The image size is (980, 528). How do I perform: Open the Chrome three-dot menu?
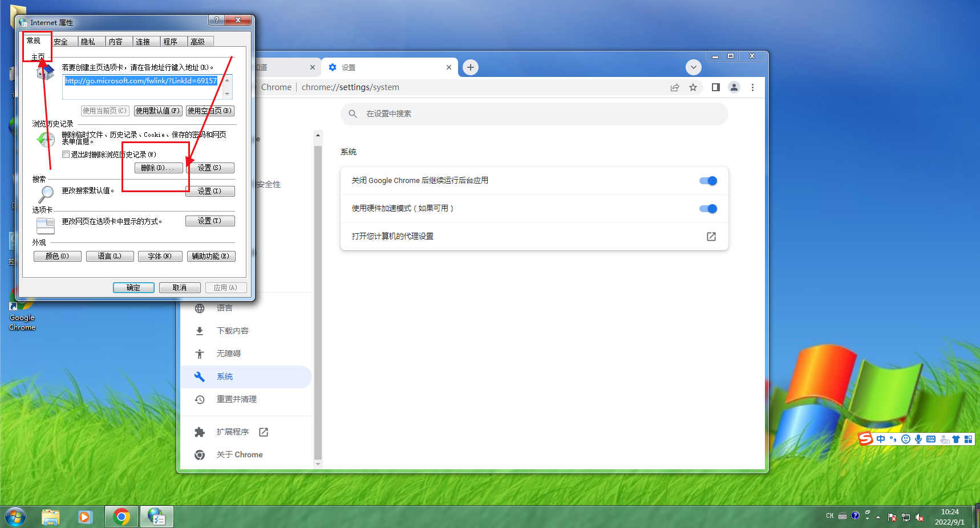[752, 87]
